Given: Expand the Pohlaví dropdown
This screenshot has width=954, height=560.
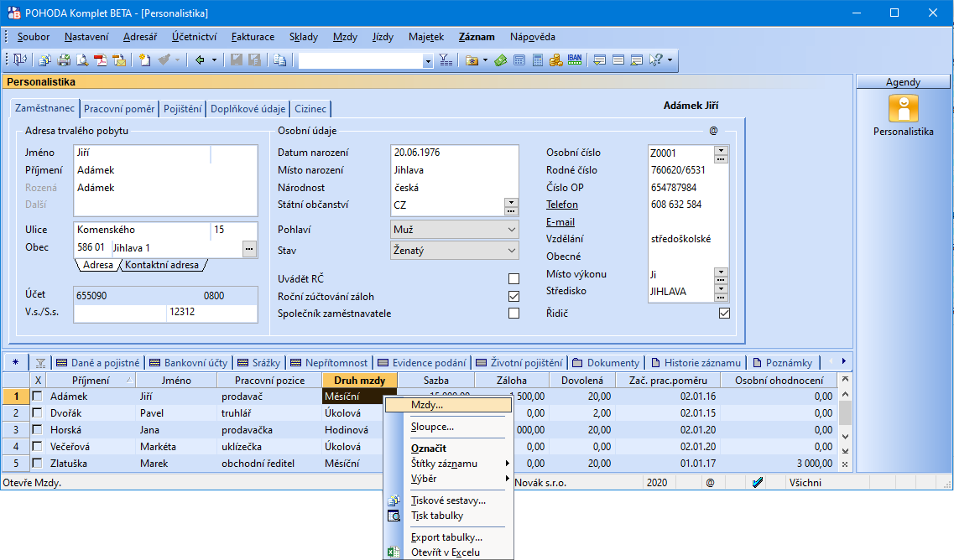Looking at the screenshot, I should click(512, 229).
